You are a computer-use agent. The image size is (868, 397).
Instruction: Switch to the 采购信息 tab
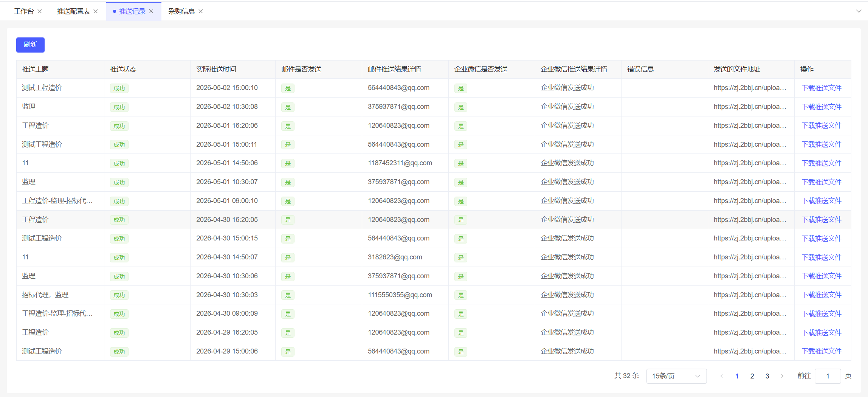(181, 11)
